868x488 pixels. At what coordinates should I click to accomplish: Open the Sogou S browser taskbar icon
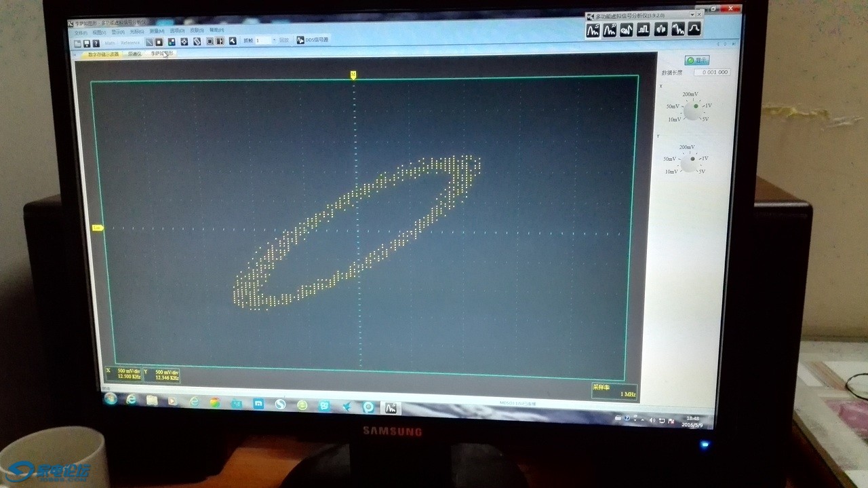(280, 404)
